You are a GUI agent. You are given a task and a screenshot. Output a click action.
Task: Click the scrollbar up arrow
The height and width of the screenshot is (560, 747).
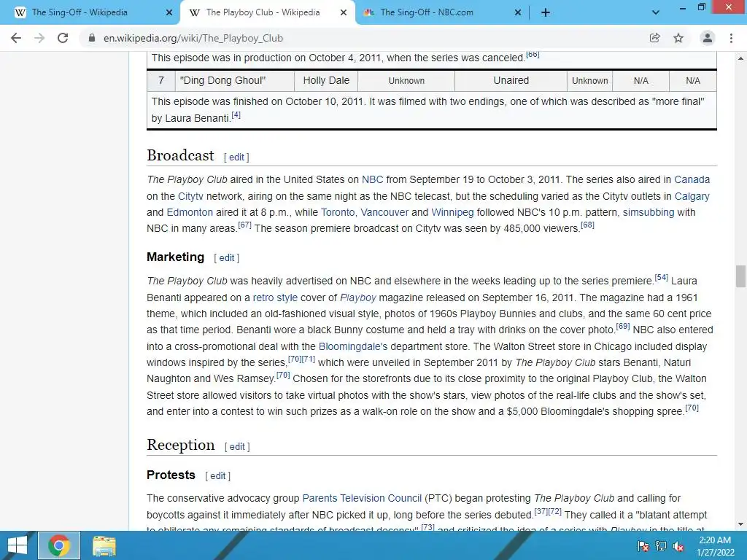point(740,58)
